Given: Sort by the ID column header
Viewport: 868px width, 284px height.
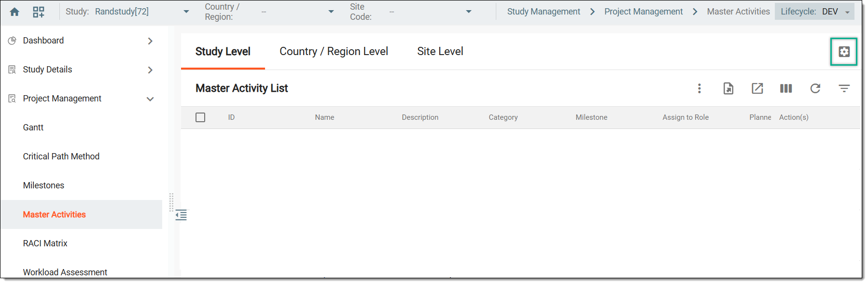Looking at the screenshot, I should pyautogui.click(x=232, y=117).
